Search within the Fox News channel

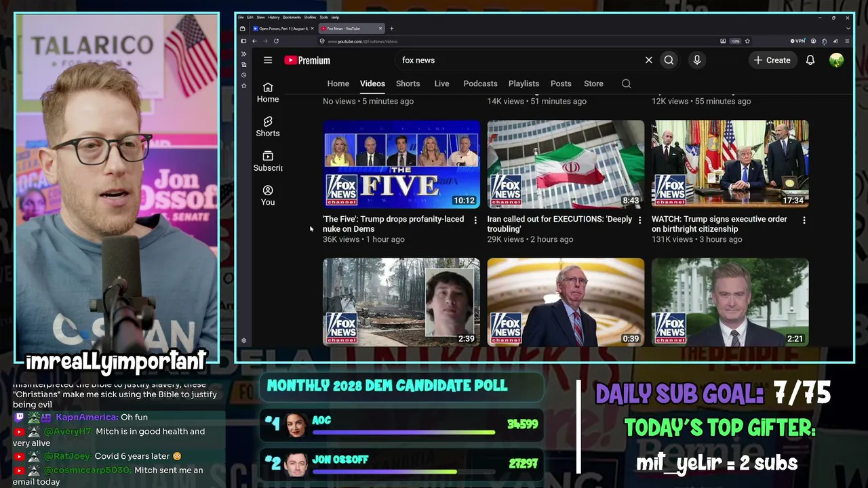(x=627, y=84)
